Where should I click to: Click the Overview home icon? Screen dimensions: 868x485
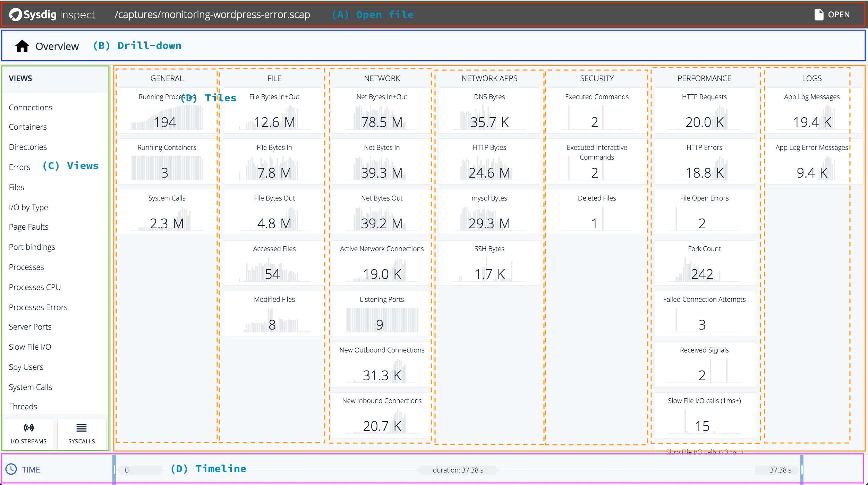[x=22, y=46]
